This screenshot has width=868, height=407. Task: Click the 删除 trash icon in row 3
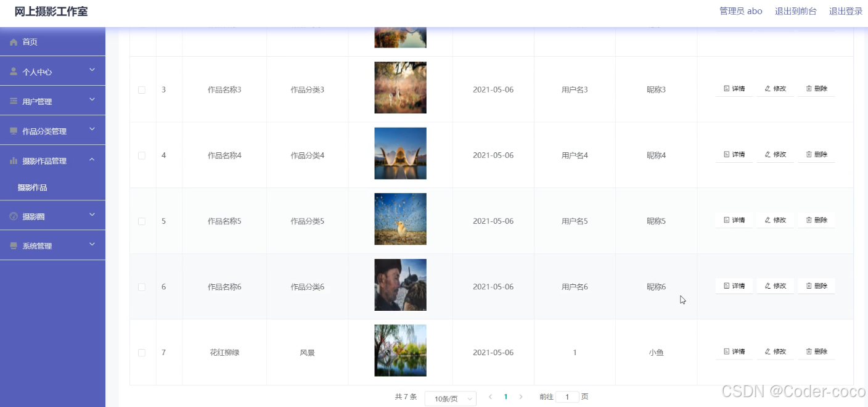[x=809, y=89]
